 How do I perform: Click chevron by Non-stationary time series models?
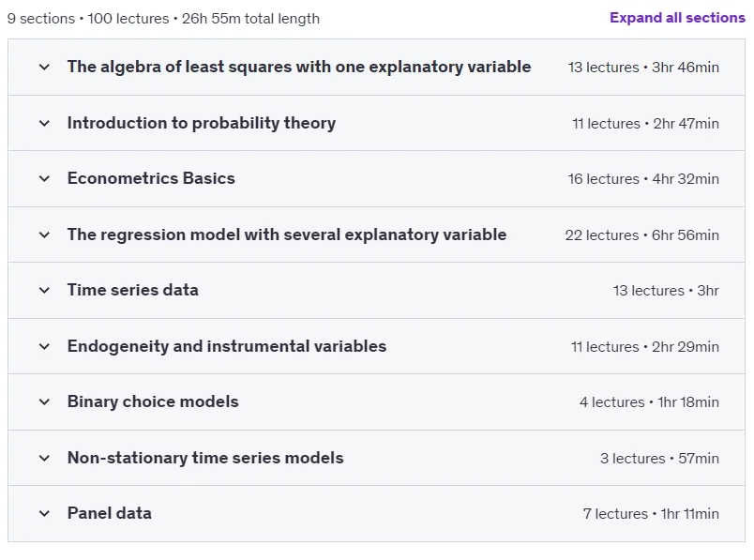point(44,458)
